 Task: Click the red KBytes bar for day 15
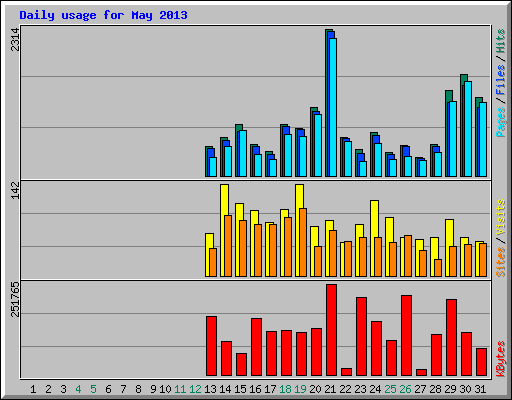tap(241, 365)
